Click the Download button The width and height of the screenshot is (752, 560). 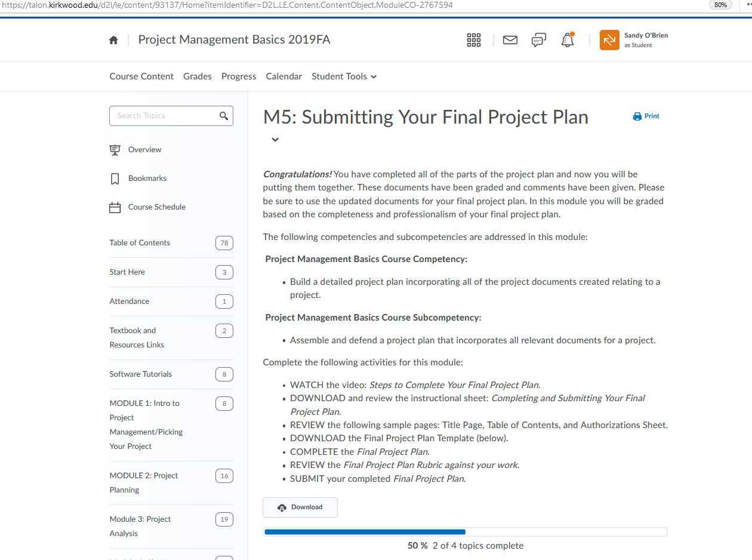tap(300, 507)
